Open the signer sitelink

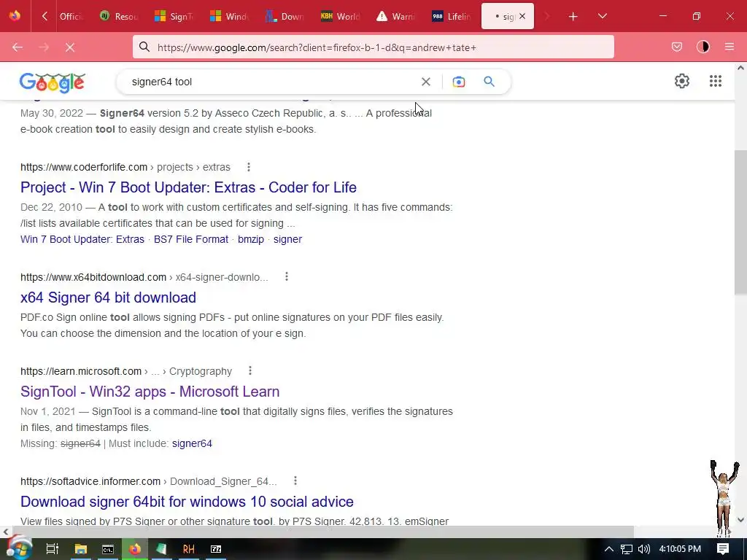(x=287, y=239)
